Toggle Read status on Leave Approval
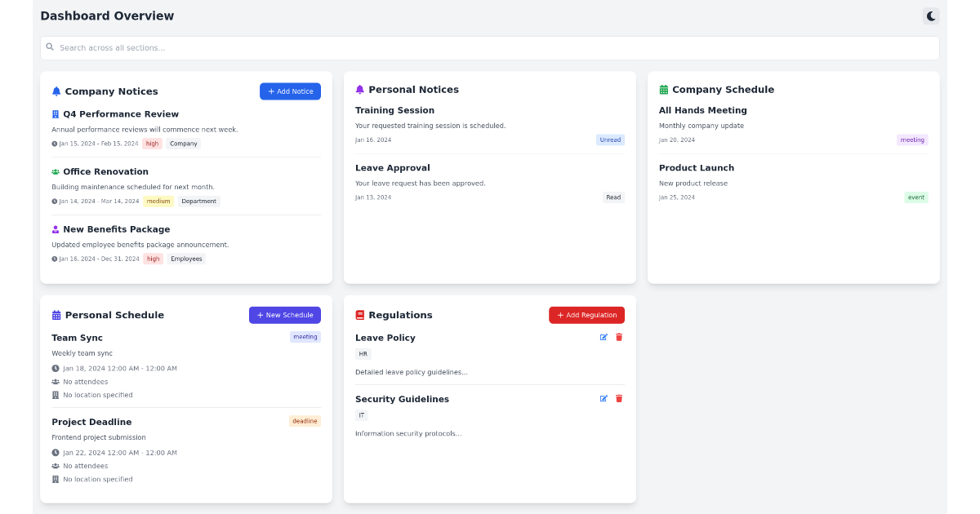Image resolution: width=980 pixels, height=514 pixels. (613, 197)
